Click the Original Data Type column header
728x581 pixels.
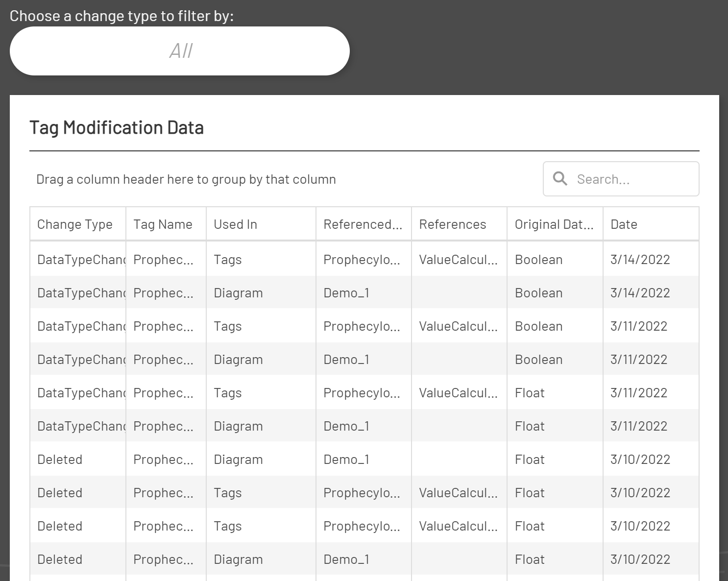pyautogui.click(x=554, y=224)
